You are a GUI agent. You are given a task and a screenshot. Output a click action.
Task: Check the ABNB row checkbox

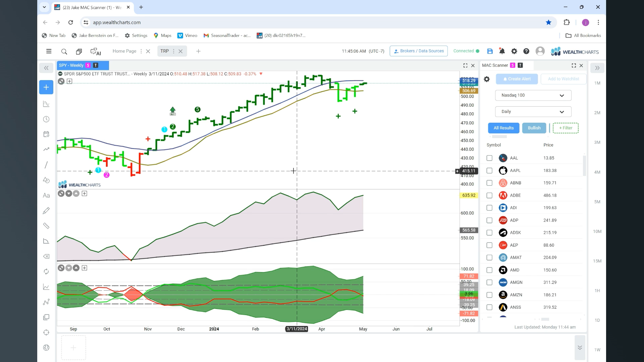click(489, 183)
